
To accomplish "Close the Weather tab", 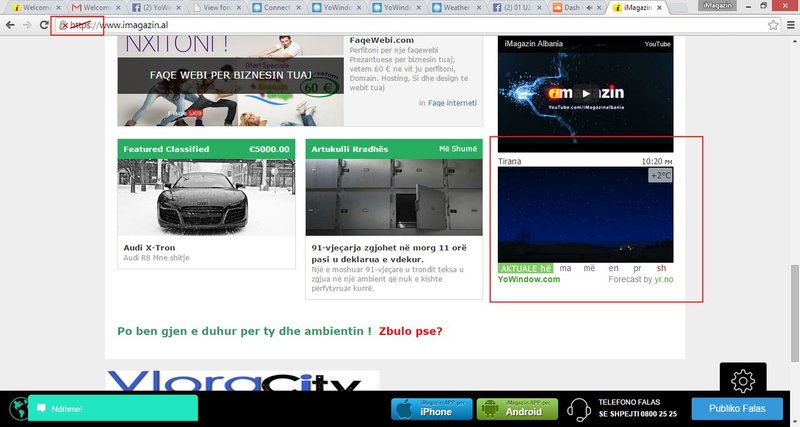I will [x=479, y=8].
